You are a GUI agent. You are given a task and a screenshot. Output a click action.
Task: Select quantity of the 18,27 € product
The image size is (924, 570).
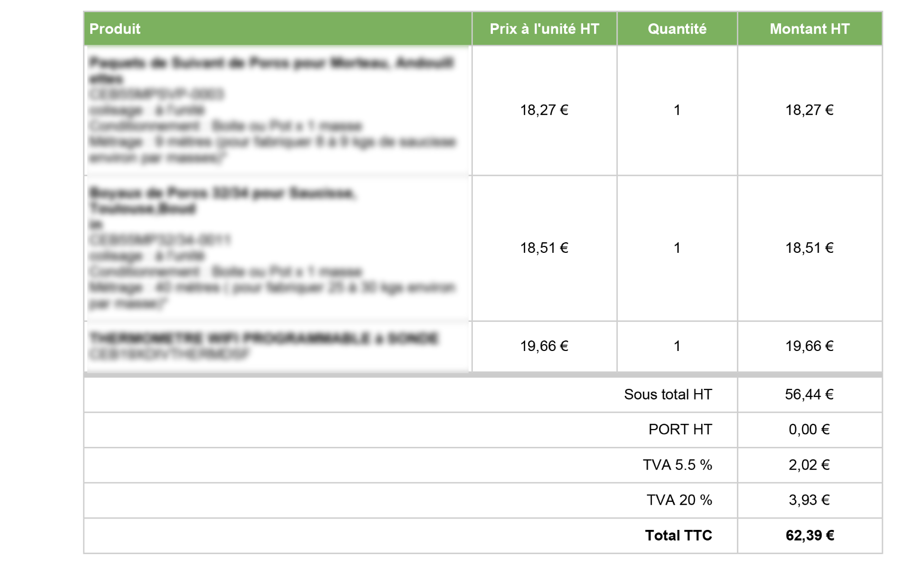(x=677, y=110)
